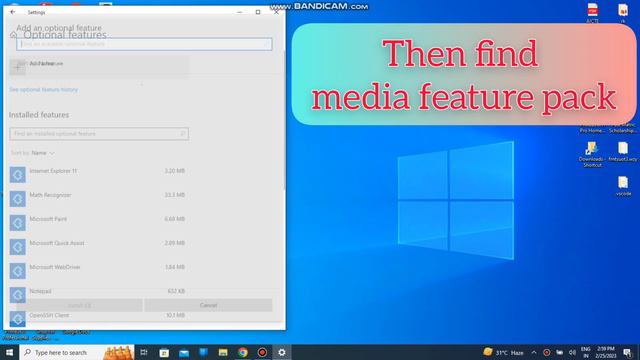Viewport: 640px width, 360px height.
Task: Open File Explorer from the taskbar
Action: (223, 352)
